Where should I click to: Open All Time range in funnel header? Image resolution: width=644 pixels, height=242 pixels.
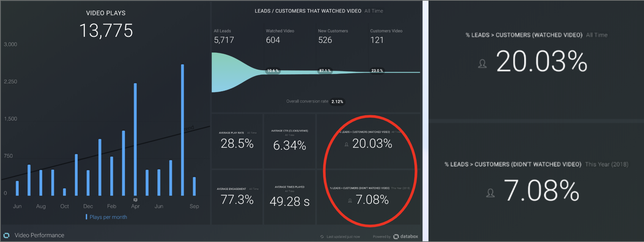pos(374,11)
